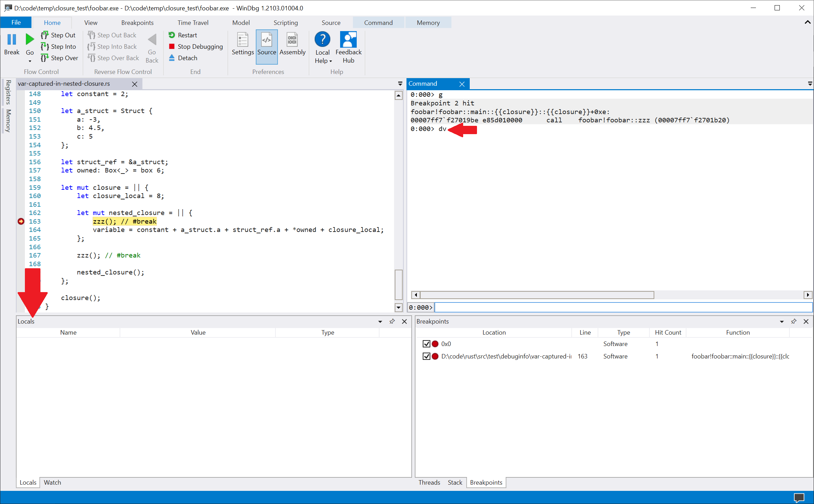Click the Break pause icon

click(x=12, y=39)
